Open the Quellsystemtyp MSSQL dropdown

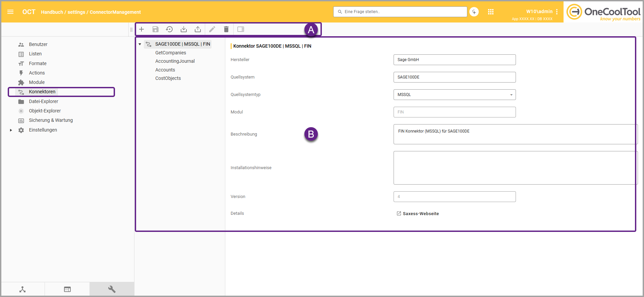(454, 95)
